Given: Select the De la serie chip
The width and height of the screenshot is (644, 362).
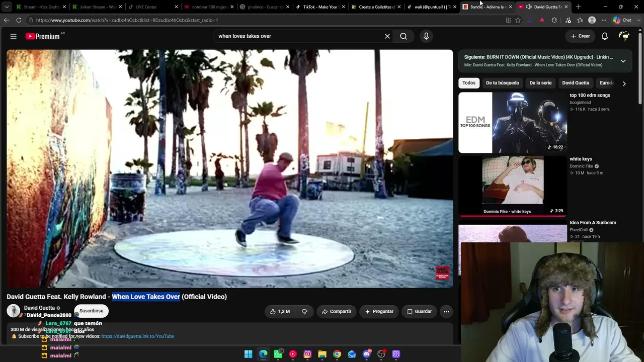Looking at the screenshot, I should pos(540,83).
